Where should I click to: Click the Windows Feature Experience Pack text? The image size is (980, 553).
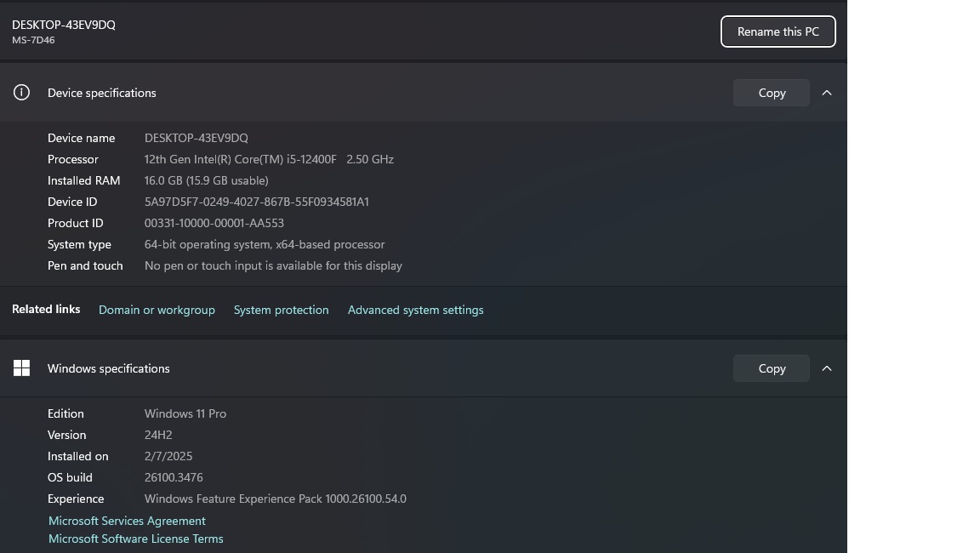275,499
